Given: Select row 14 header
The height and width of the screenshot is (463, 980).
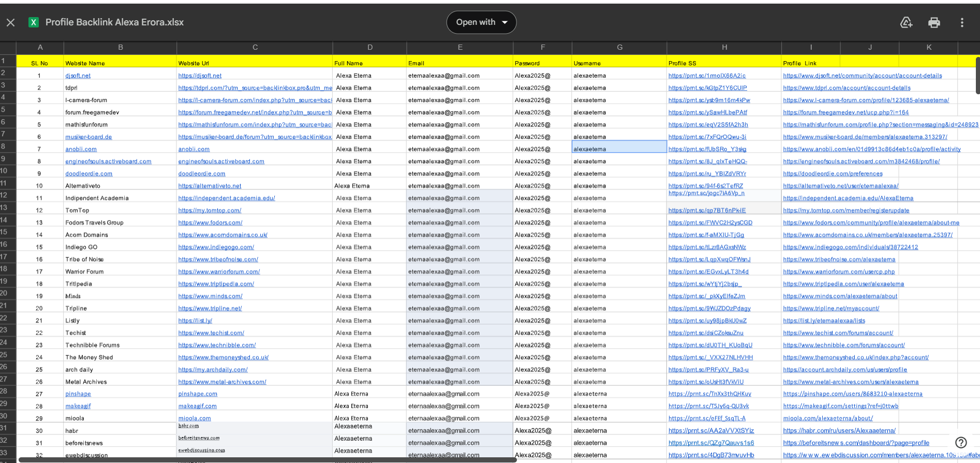Looking at the screenshot, I should coord(4,220).
